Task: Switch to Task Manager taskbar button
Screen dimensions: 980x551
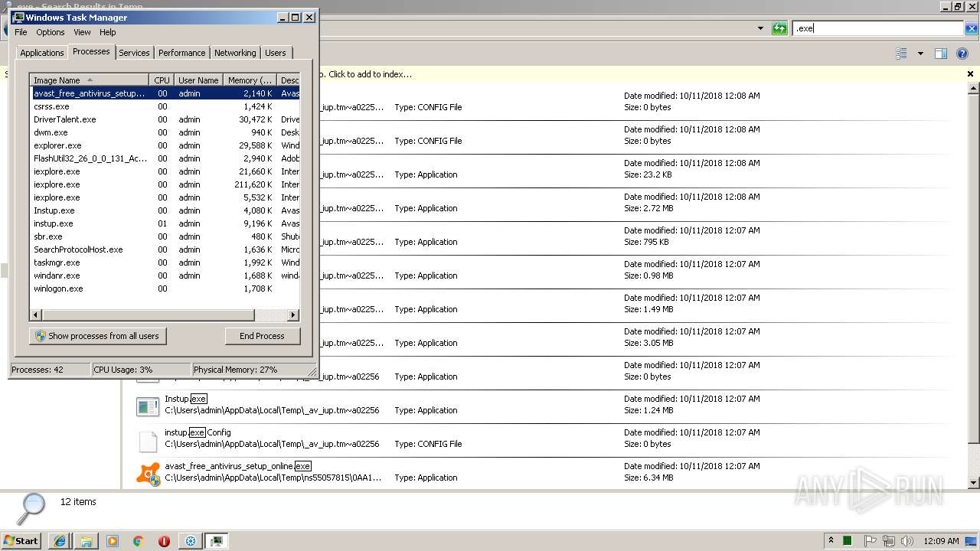Action: pyautogui.click(x=217, y=541)
